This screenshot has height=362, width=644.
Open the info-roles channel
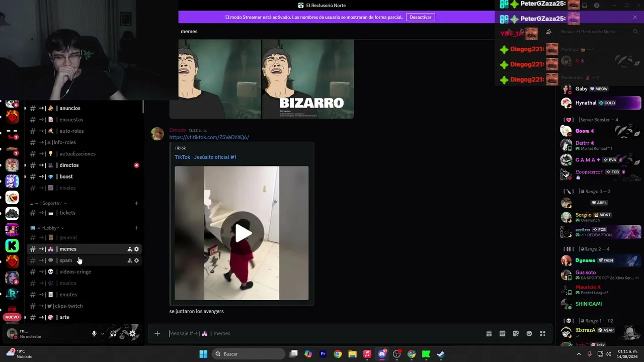pos(84,142)
